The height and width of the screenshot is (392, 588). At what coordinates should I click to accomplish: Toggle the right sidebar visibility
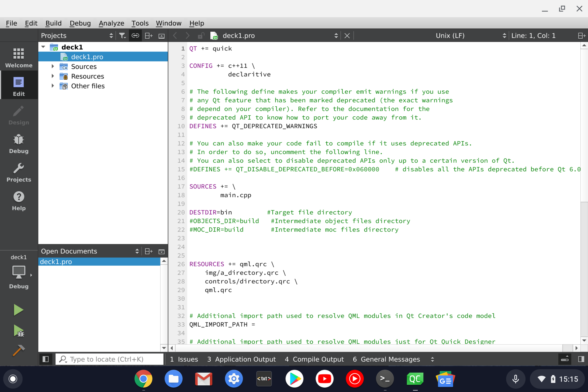coord(581,359)
